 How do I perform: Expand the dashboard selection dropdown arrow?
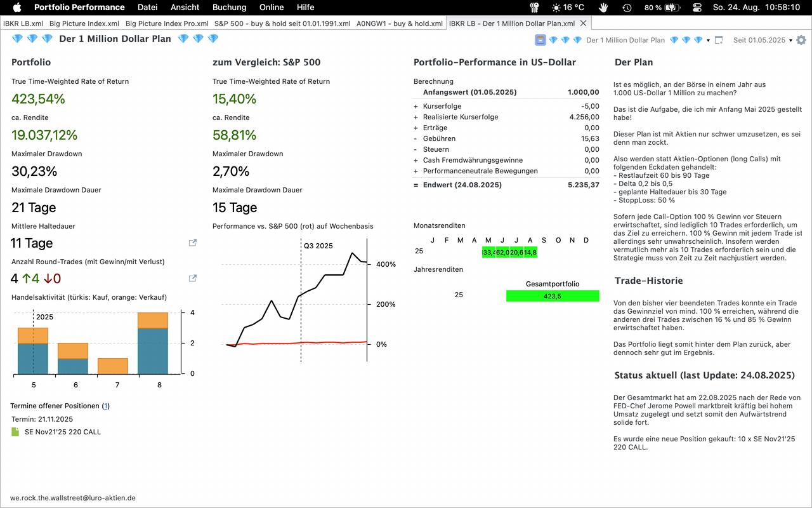click(x=708, y=41)
